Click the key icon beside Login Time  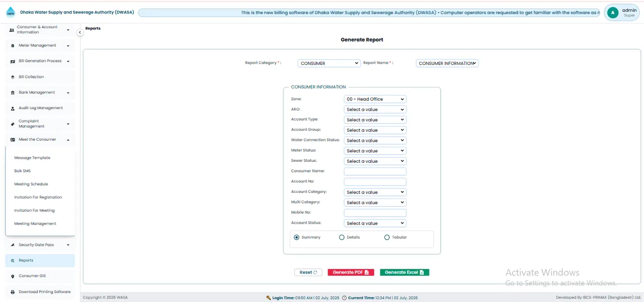pyautogui.click(x=269, y=298)
